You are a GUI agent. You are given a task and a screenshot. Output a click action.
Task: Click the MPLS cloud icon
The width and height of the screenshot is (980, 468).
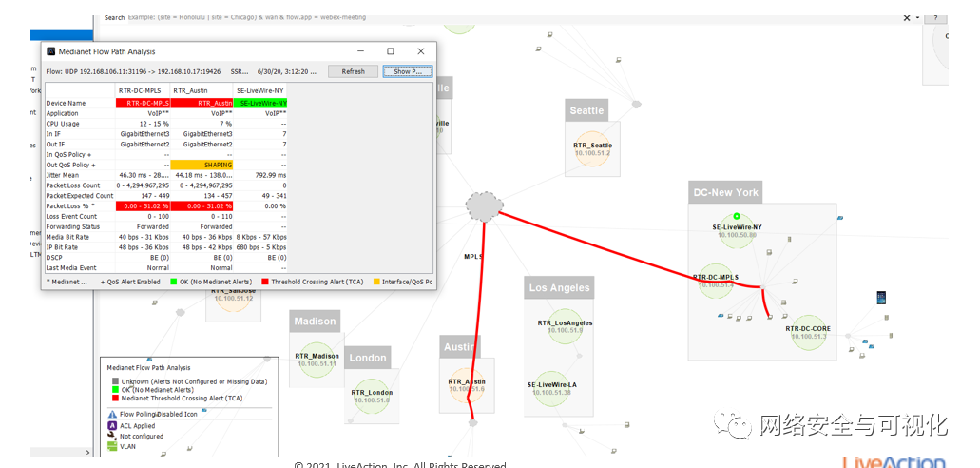[x=485, y=205]
